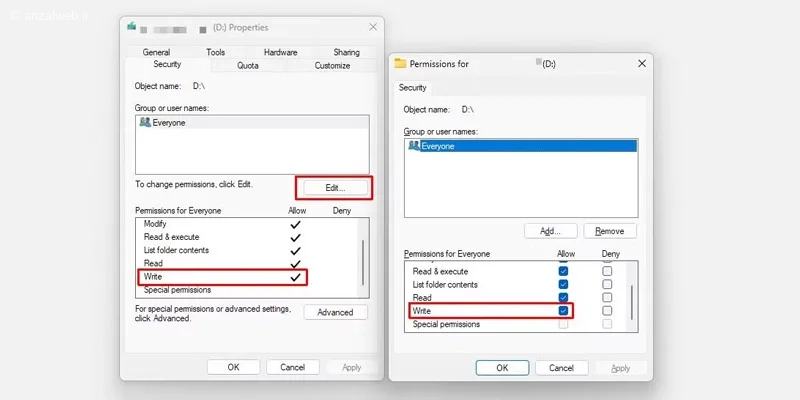
Task: Toggle Allow for Read & execute
Action: point(563,271)
